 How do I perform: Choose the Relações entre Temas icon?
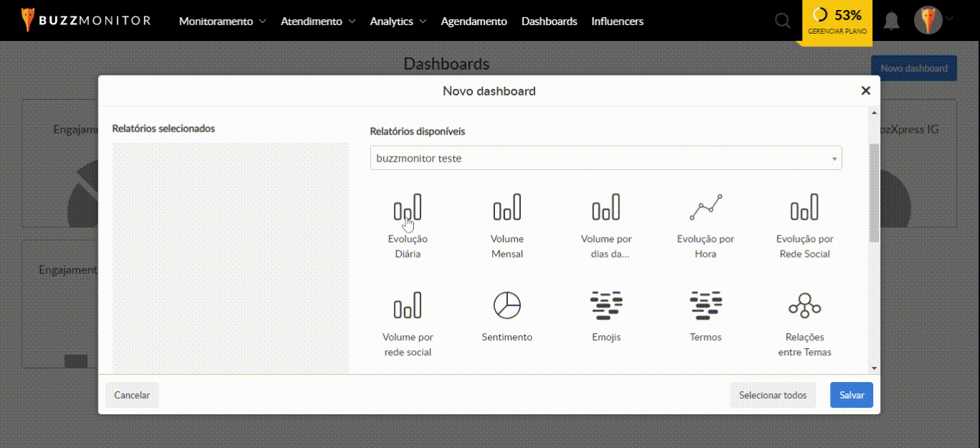point(804,306)
